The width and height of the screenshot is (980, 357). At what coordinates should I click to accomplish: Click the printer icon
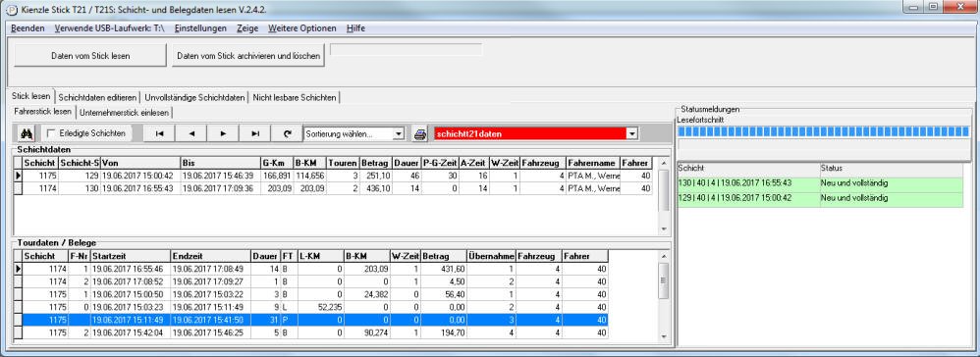click(420, 134)
